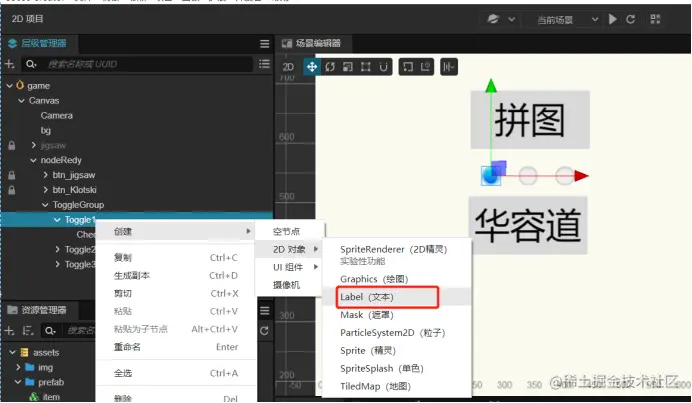Expand the btn_Klotski node
The height and width of the screenshot is (403, 692).
coord(45,190)
